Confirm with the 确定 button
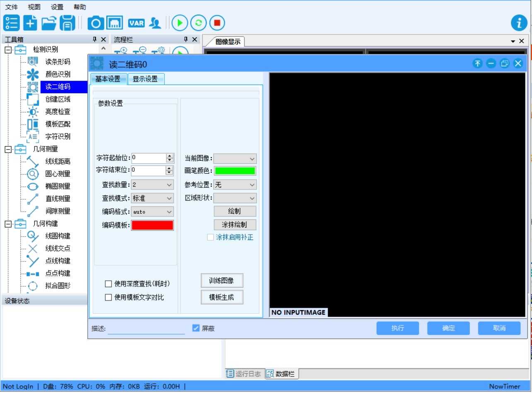This screenshot has height=393, width=532. click(x=449, y=328)
